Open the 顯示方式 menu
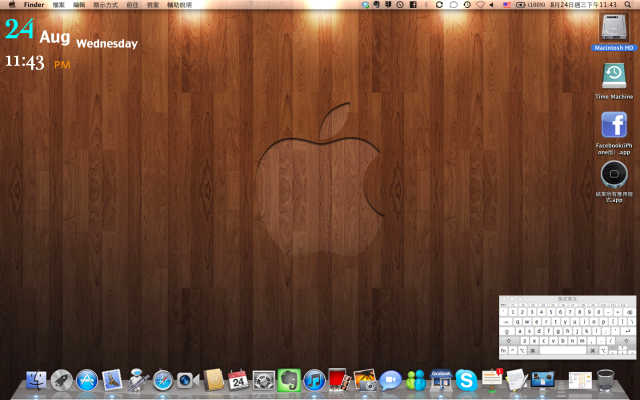Image resolution: width=640 pixels, height=400 pixels. (x=106, y=5)
